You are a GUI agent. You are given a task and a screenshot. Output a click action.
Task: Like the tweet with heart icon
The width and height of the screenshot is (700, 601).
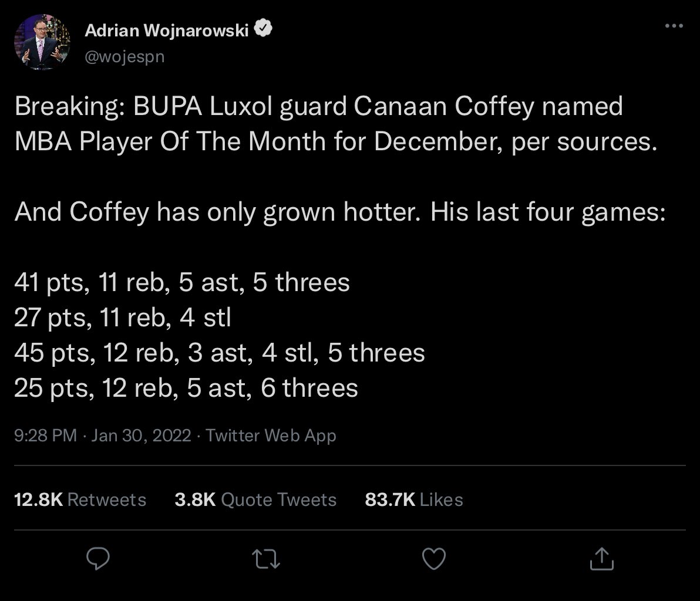pos(434,559)
